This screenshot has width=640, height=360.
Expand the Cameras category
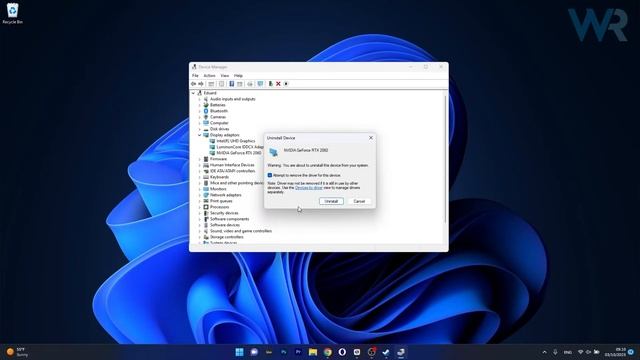point(200,117)
